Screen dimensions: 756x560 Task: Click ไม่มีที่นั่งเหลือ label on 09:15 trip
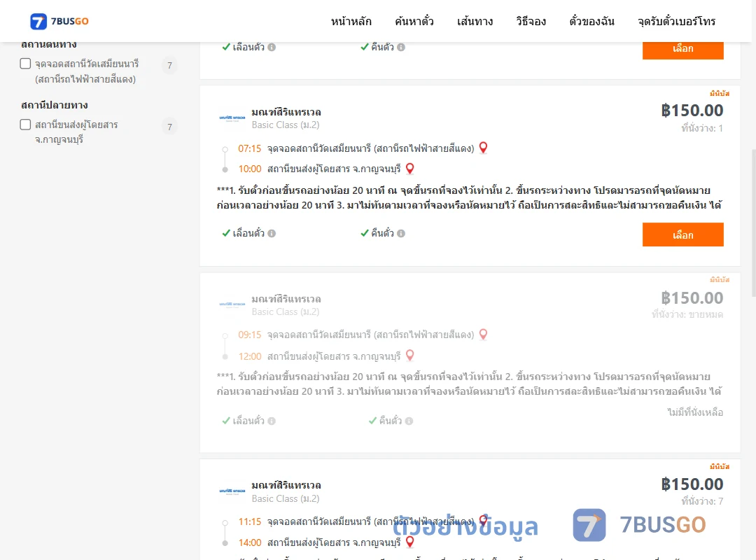[695, 412]
